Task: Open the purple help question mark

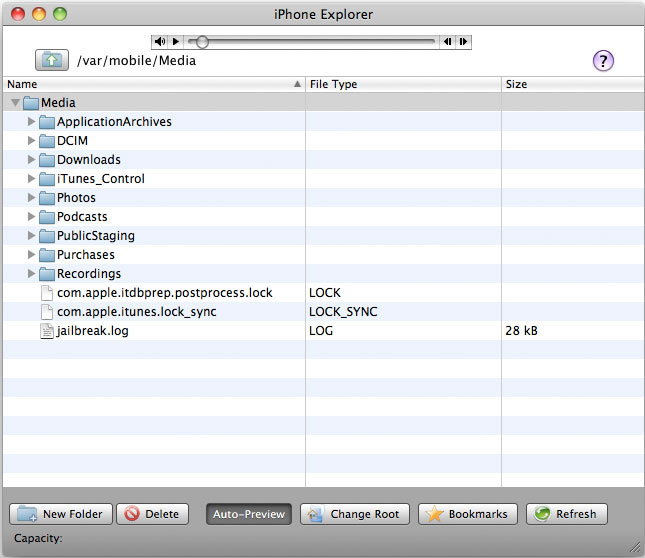Action: pyautogui.click(x=603, y=61)
